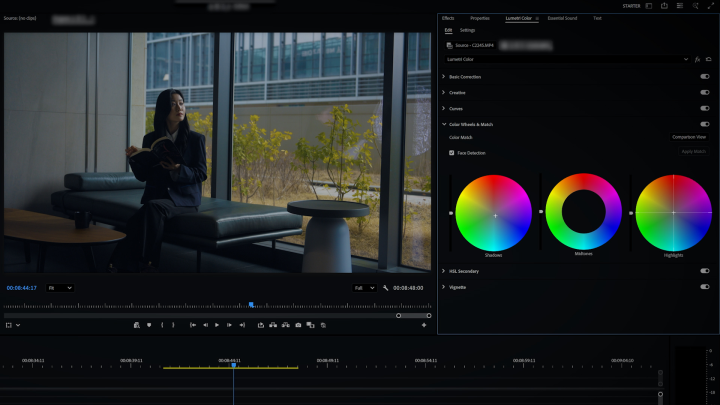Screen dimensions: 720x405
Task: Expand the HSL Secondary section
Action: [x=444, y=271]
